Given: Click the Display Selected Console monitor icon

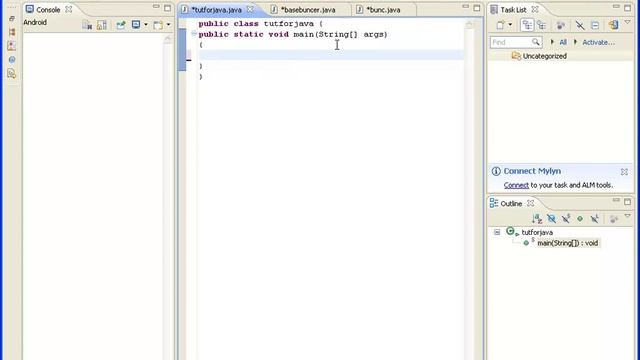Looking at the screenshot, I should [136, 25].
